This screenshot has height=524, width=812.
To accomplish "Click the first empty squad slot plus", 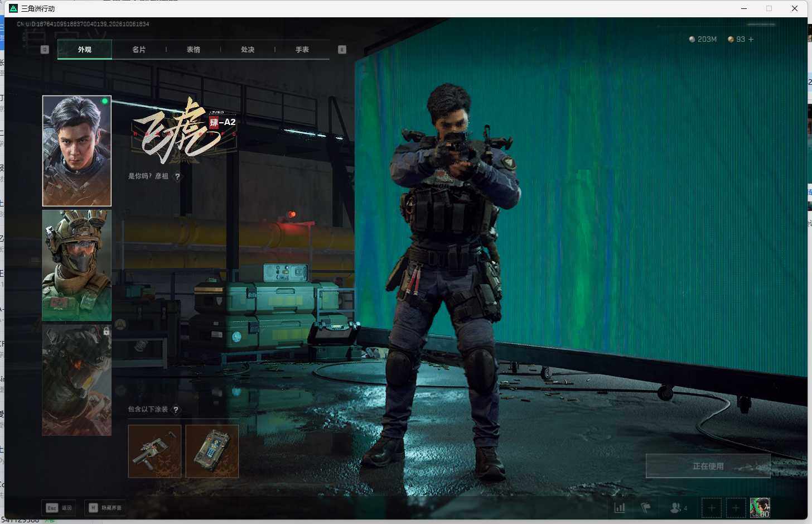I will 712,508.
